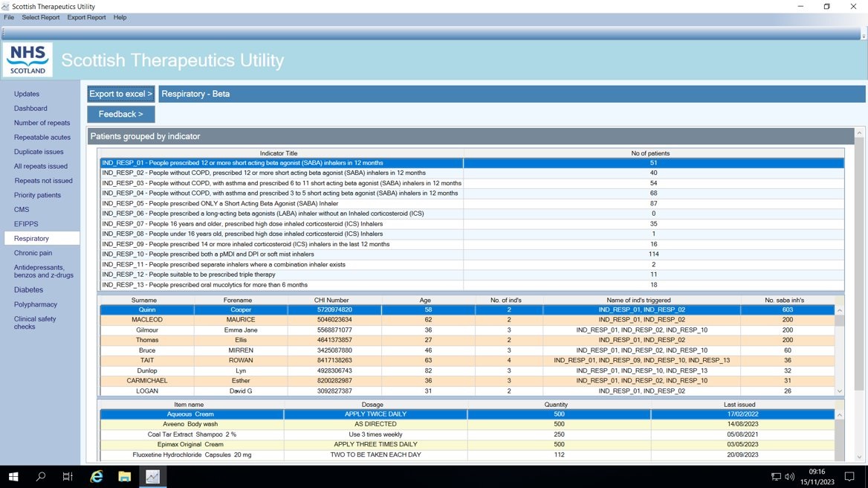Open Polypharmacy in the sidebar
The image size is (868, 488).
coord(36,304)
